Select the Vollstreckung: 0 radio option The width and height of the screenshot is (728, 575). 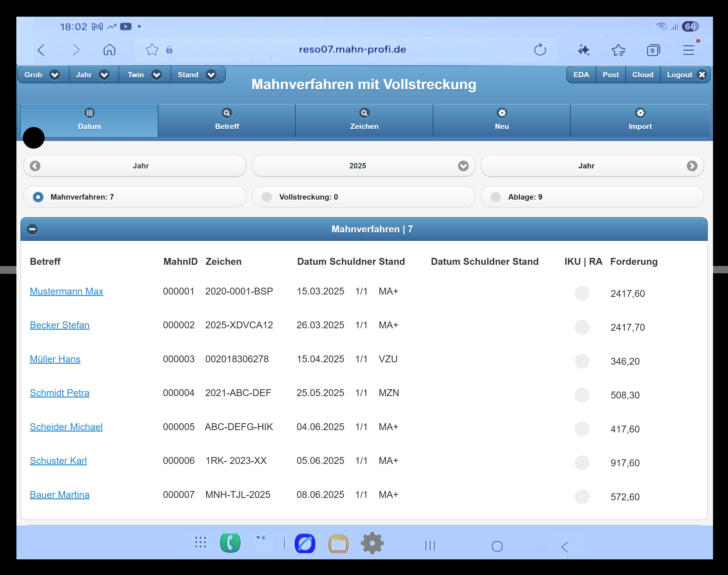click(x=267, y=197)
